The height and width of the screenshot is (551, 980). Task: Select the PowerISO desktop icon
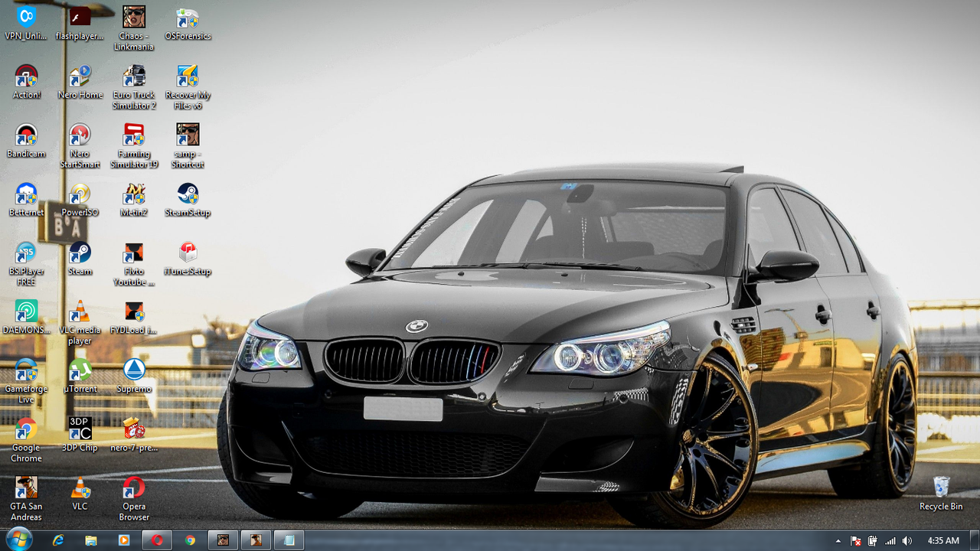coord(80,200)
